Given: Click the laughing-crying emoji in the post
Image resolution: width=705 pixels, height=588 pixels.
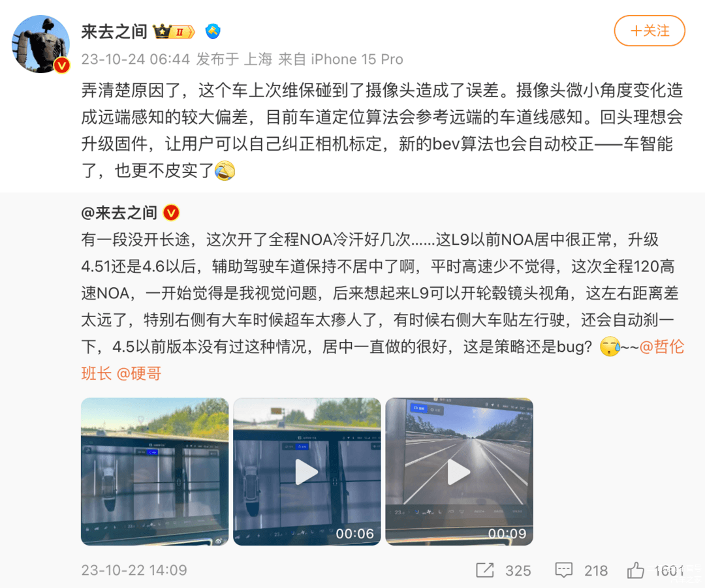Looking at the screenshot, I should [225, 171].
